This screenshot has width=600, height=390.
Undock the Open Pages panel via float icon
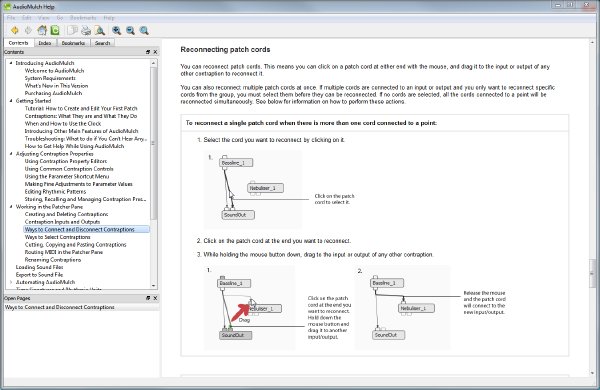(148, 298)
